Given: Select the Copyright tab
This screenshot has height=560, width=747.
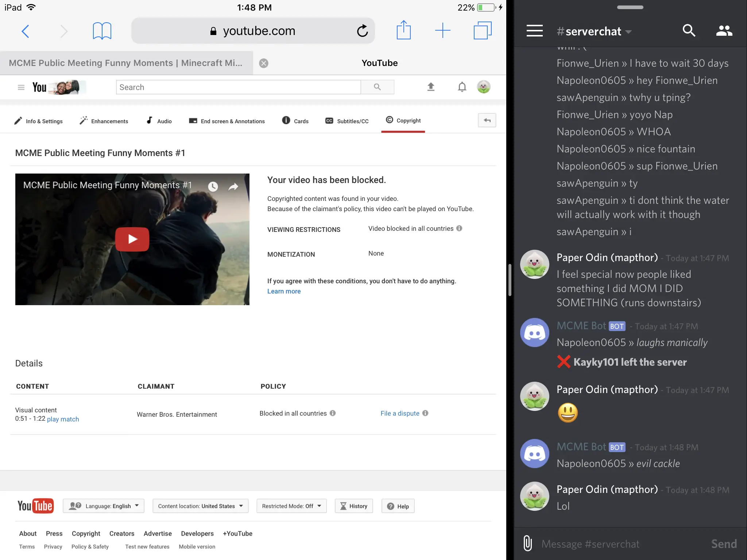Looking at the screenshot, I should tap(403, 121).
